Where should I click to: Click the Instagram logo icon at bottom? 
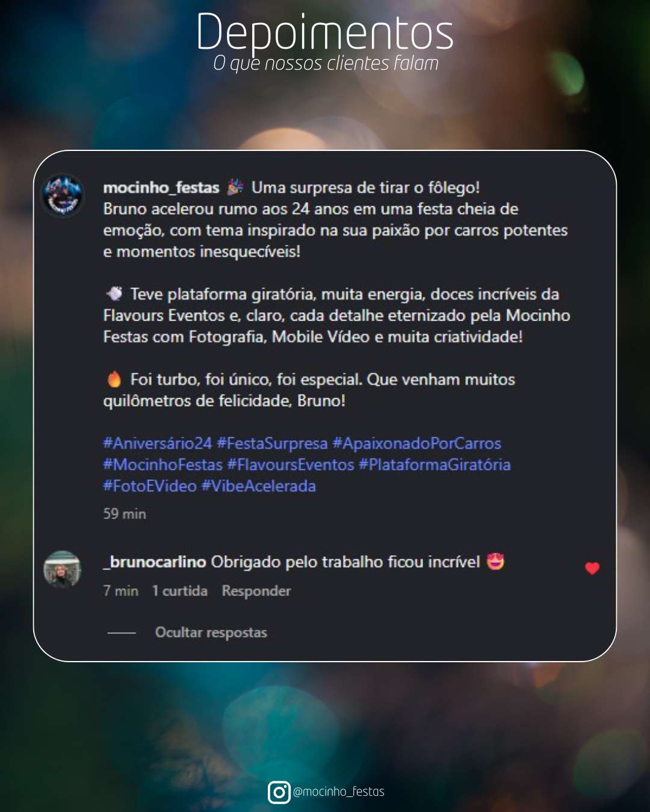point(279,792)
